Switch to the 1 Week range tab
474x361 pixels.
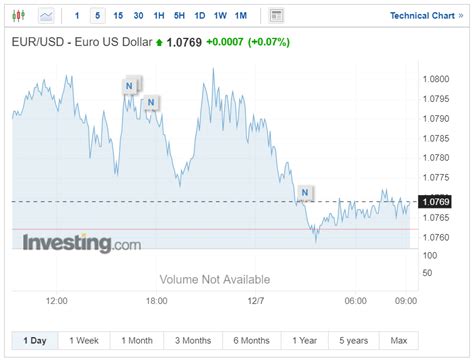(x=84, y=340)
